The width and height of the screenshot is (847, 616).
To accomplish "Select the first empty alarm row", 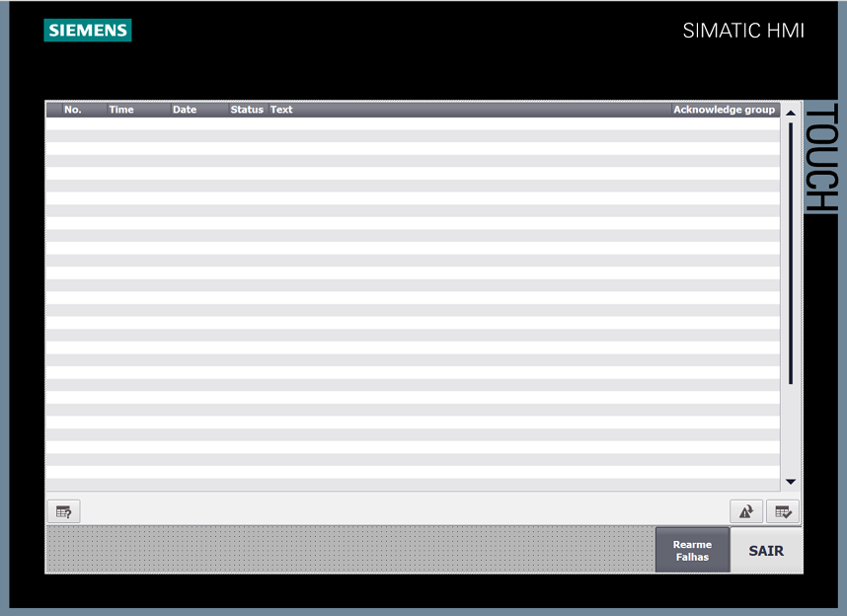I will [x=412, y=123].
